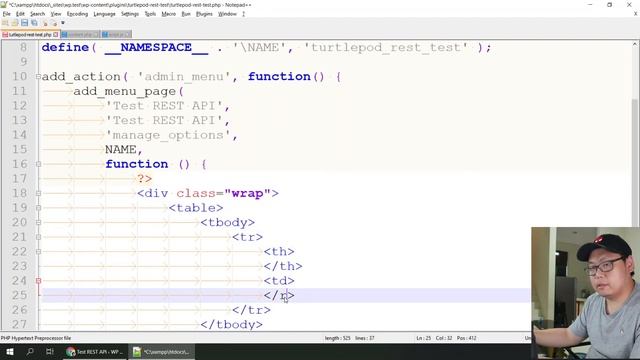Click line number 8 in the margin
The image size is (640, 360).
click(x=23, y=47)
